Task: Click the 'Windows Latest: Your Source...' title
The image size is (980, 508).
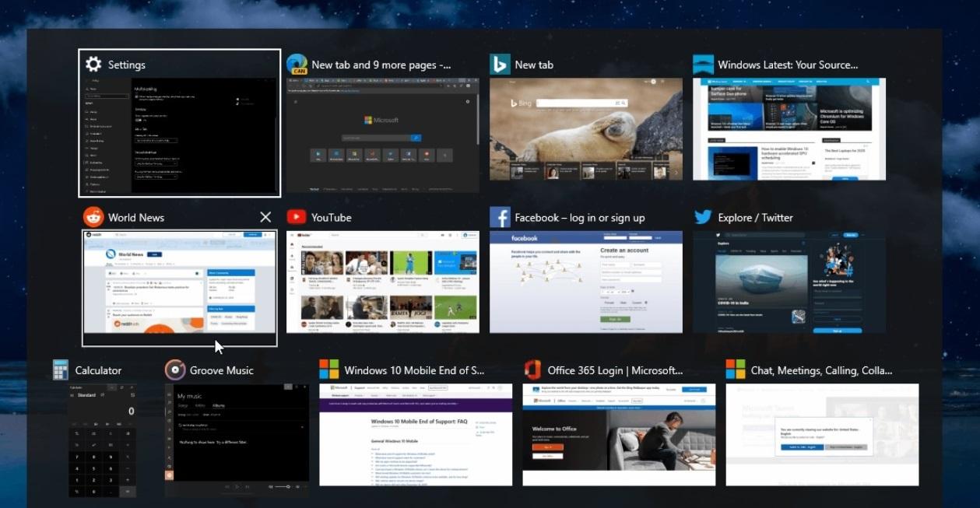Action: (788, 65)
